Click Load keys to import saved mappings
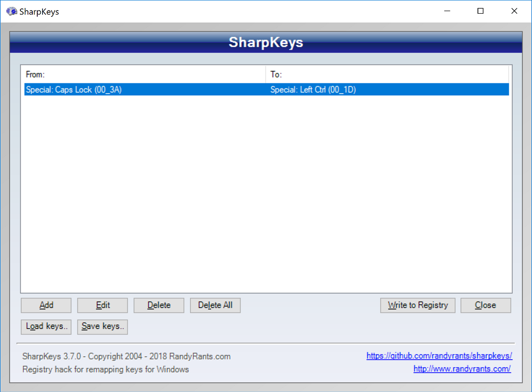The image size is (532, 392). click(x=46, y=327)
